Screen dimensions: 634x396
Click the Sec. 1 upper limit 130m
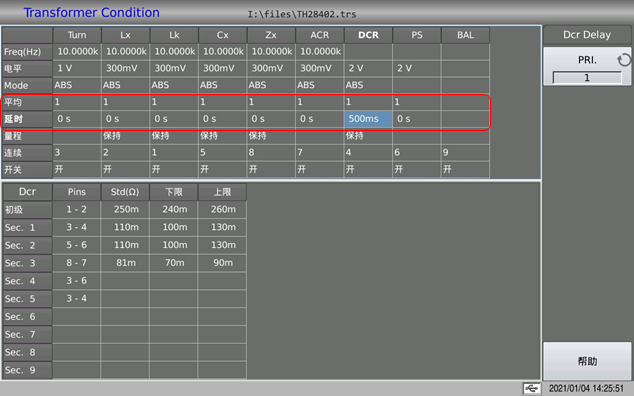pos(222,227)
